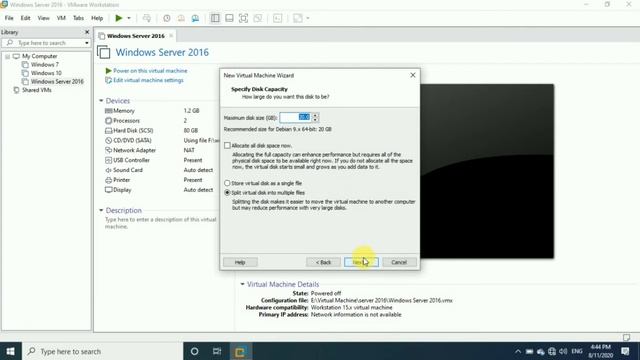Viewport: 640px width, 360px height.
Task: Open the Tabs menu
Action: pos(78,18)
